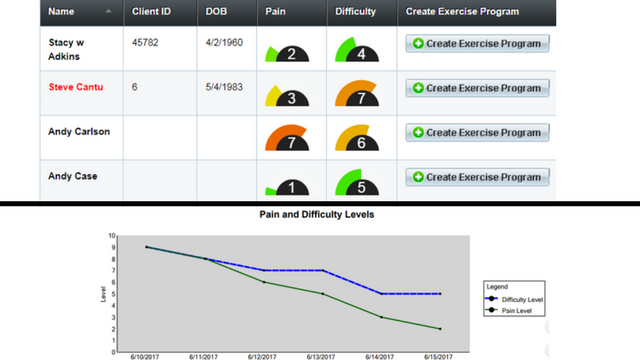Screen dimensions: 640x360
Task: Click Andy Case's pain gauge showing 1
Action: point(287,187)
